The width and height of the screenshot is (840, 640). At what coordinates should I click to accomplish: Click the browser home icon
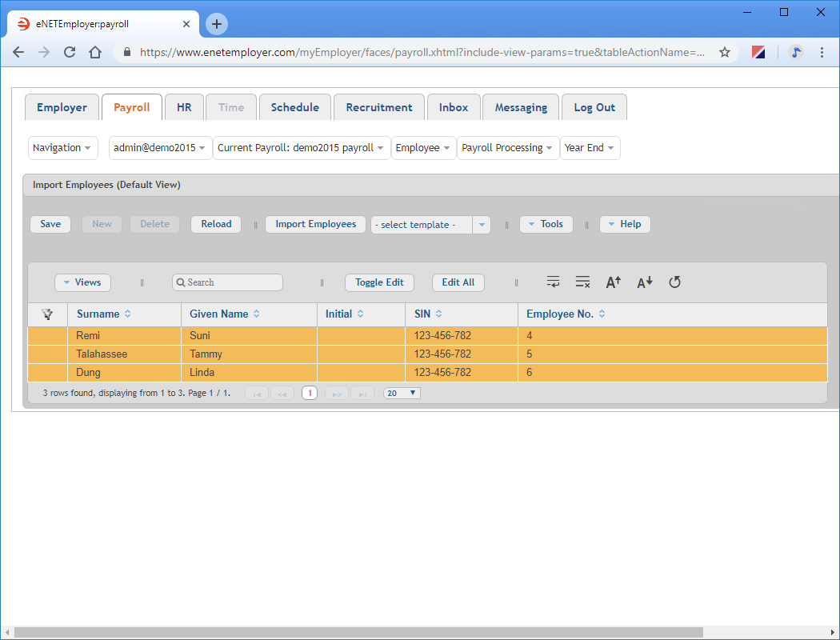[95, 52]
